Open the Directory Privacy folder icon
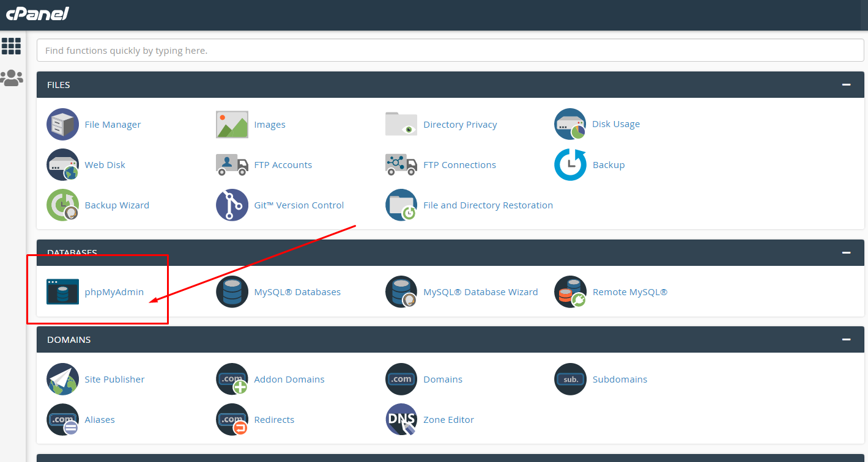This screenshot has width=868, height=462. 401,124
